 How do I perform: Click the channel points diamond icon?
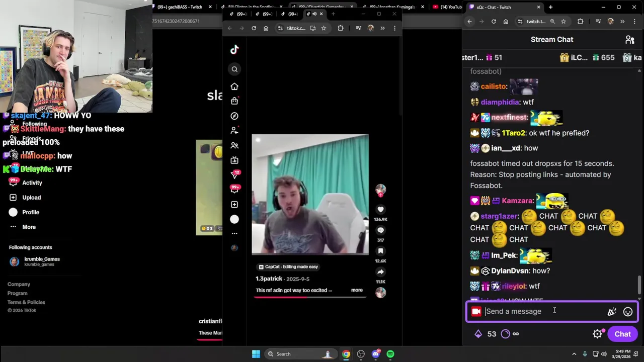coord(478,334)
